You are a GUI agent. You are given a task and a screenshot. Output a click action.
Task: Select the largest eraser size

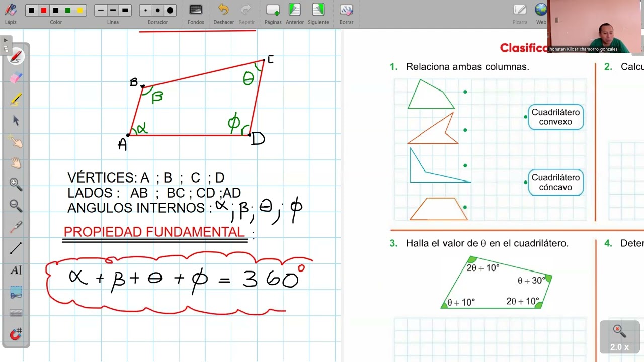[170, 10]
